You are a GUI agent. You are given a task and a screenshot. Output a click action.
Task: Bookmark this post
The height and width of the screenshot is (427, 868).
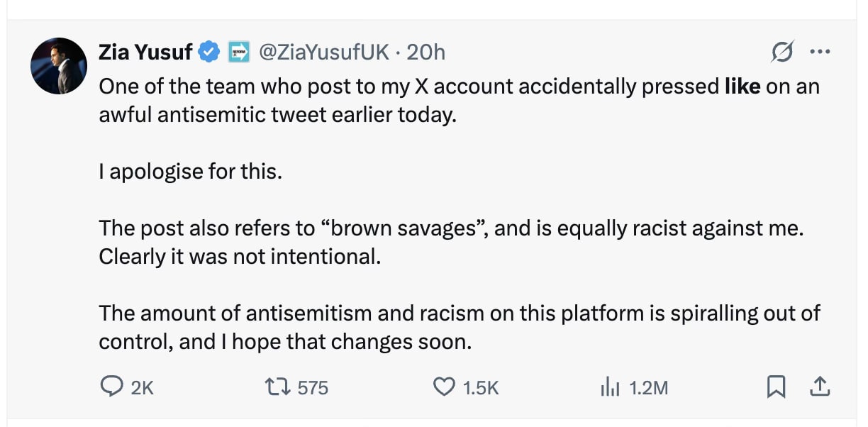(777, 387)
